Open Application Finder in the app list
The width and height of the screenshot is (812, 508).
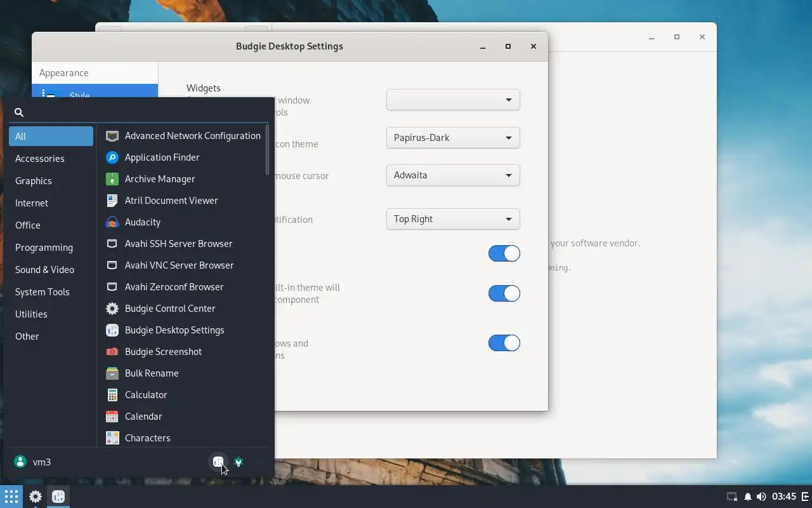(x=183, y=157)
